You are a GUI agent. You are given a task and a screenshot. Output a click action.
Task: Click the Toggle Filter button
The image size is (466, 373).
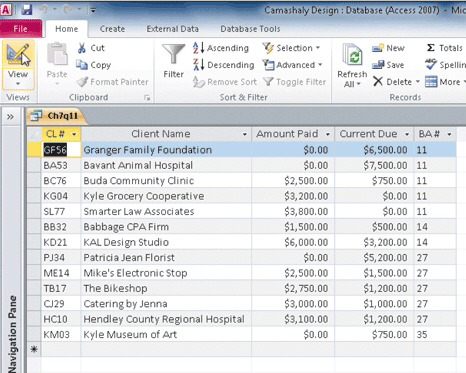point(294,82)
